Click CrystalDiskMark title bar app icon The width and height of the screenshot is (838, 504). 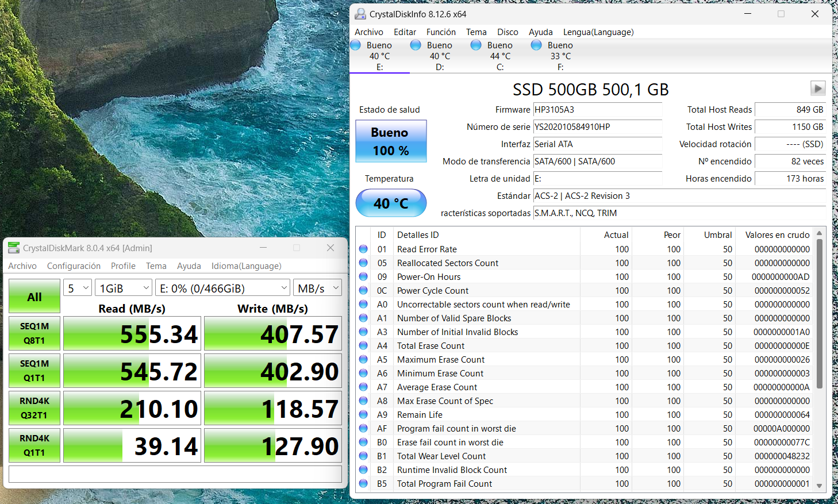click(x=14, y=248)
